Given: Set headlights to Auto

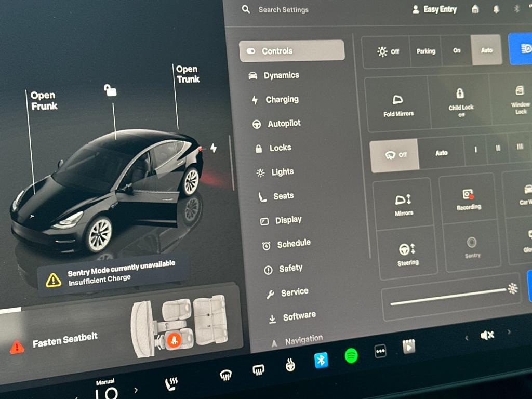Looking at the screenshot, I should click(486, 50).
